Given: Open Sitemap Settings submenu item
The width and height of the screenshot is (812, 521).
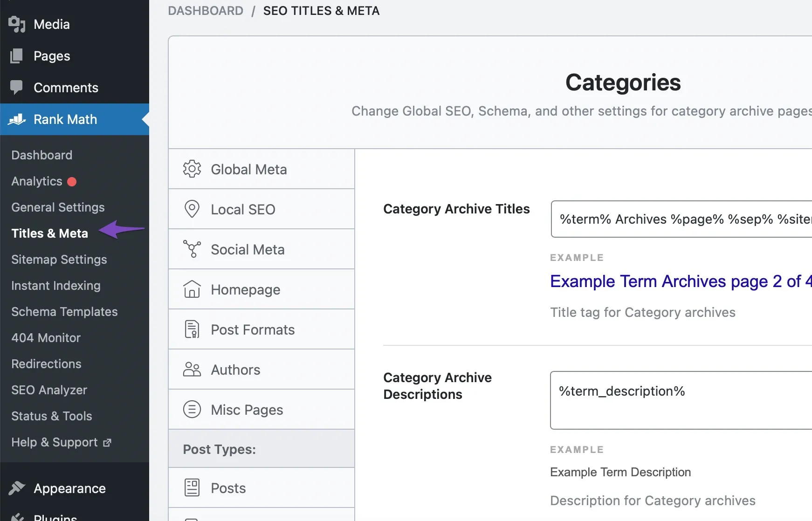Looking at the screenshot, I should pyautogui.click(x=59, y=259).
